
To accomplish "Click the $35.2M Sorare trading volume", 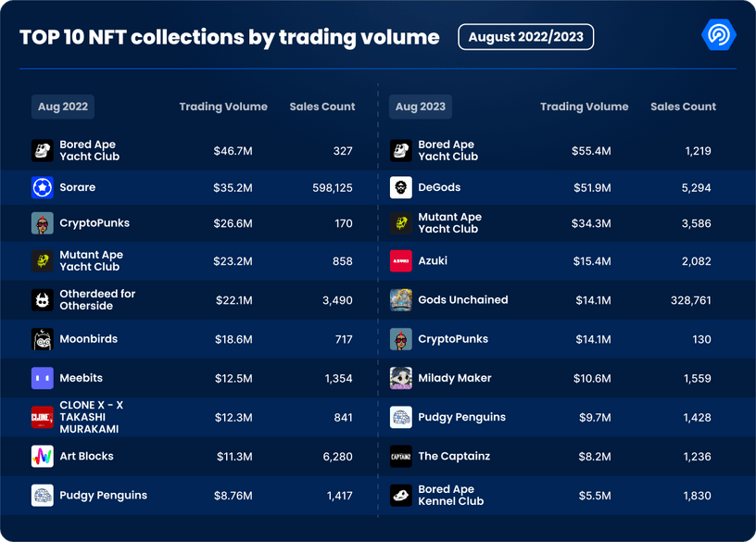I will (233, 187).
